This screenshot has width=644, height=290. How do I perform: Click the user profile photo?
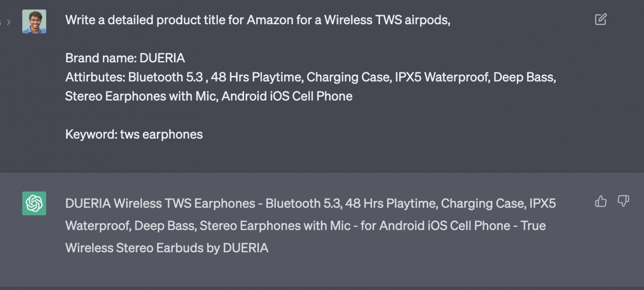click(x=34, y=21)
